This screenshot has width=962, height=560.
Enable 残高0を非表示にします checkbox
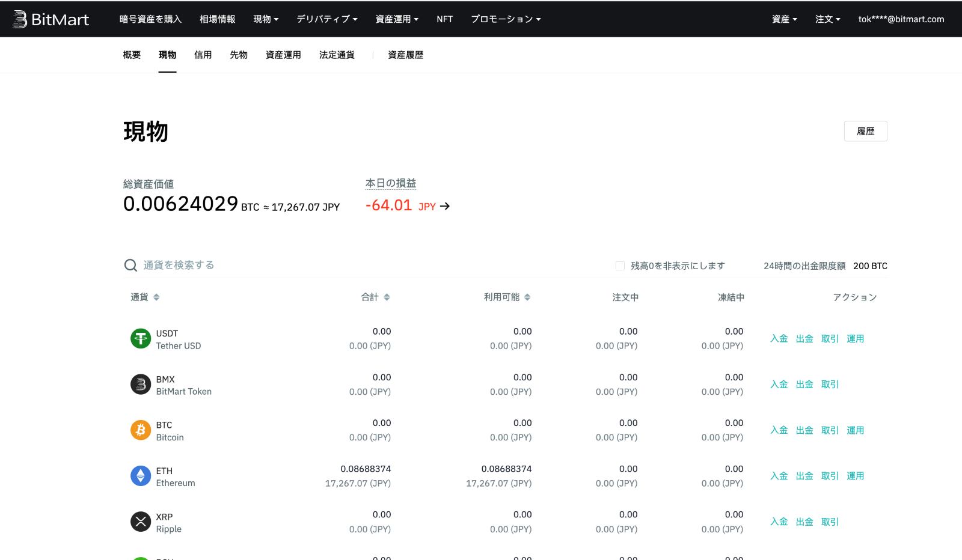coord(620,265)
